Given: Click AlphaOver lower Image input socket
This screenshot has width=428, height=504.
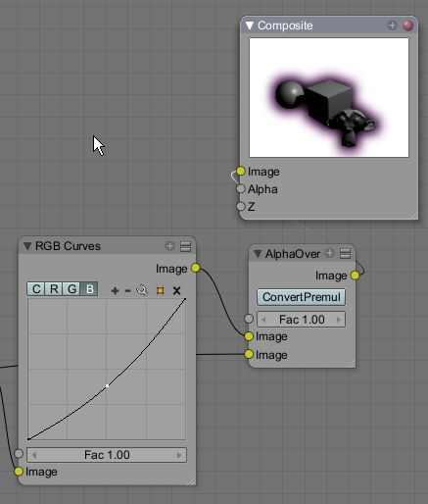Looking at the screenshot, I should pos(249,354).
